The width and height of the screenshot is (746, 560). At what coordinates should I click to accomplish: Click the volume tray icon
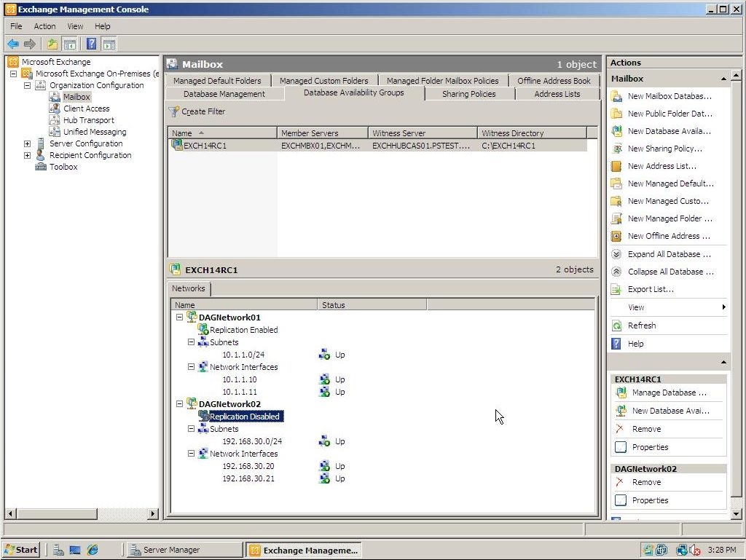pos(694,550)
